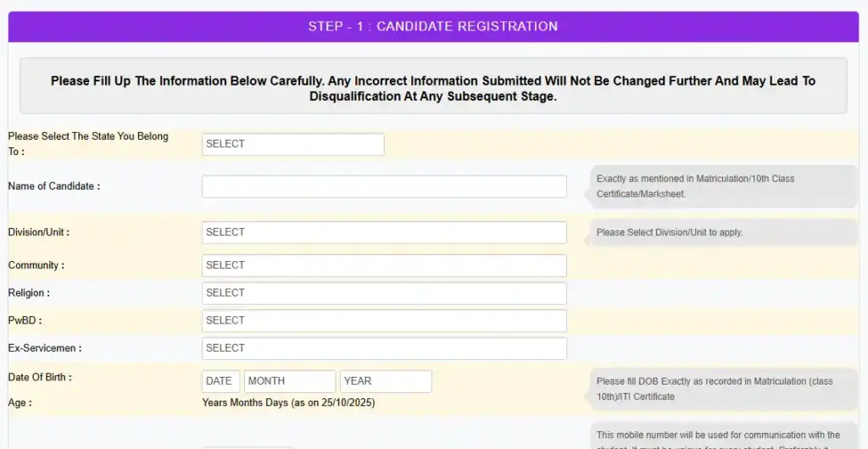Expand the Division/Unit dropdown
Viewport: 868px width, 449px height.
(x=384, y=232)
